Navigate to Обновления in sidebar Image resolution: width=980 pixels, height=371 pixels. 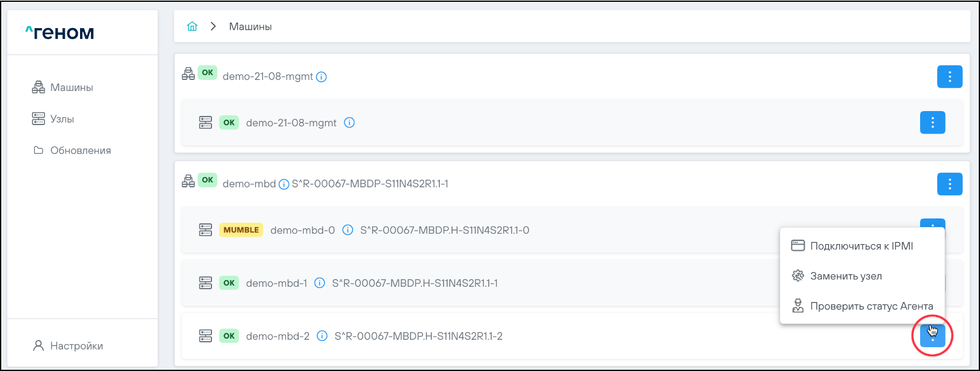(80, 151)
